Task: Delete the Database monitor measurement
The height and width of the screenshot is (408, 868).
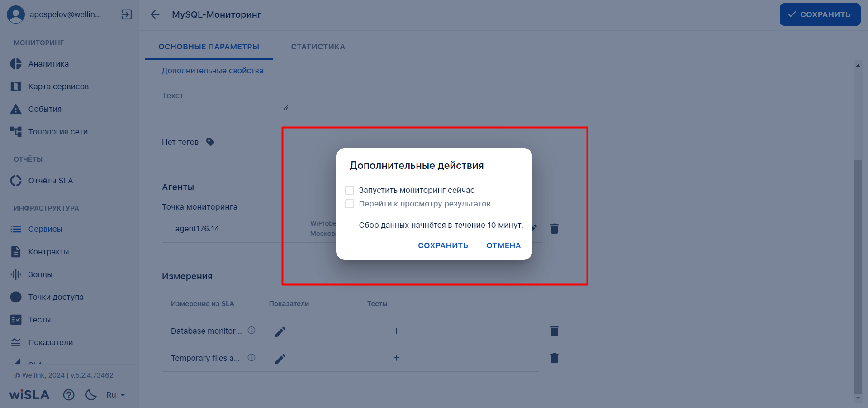Action: [x=555, y=331]
